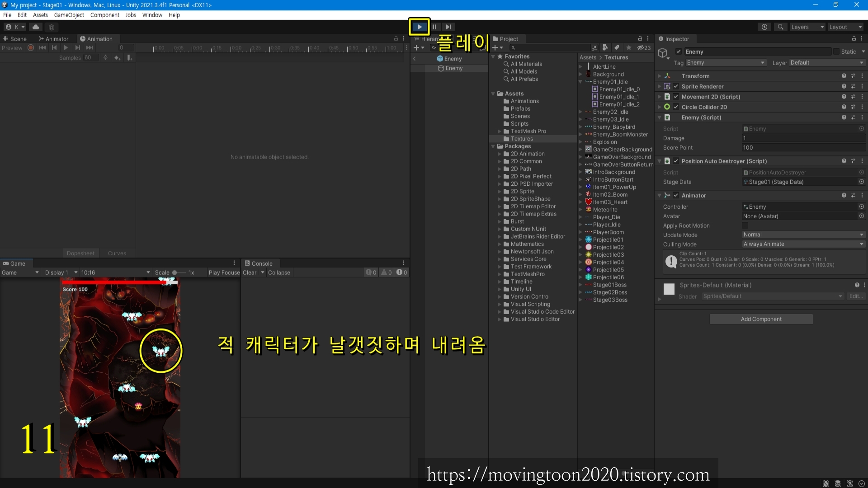This screenshot has width=868, height=488.
Task: Toggle console error messages filter
Action: click(402, 272)
